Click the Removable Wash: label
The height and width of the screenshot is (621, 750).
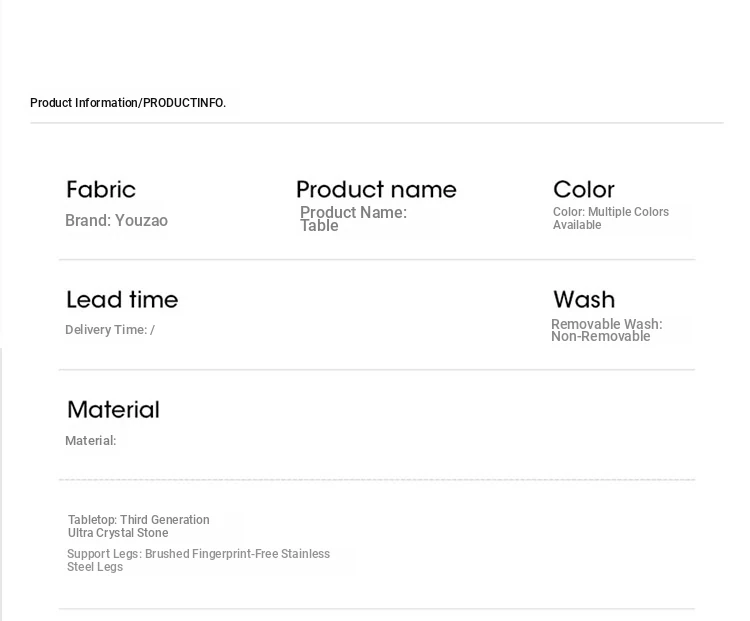click(607, 324)
